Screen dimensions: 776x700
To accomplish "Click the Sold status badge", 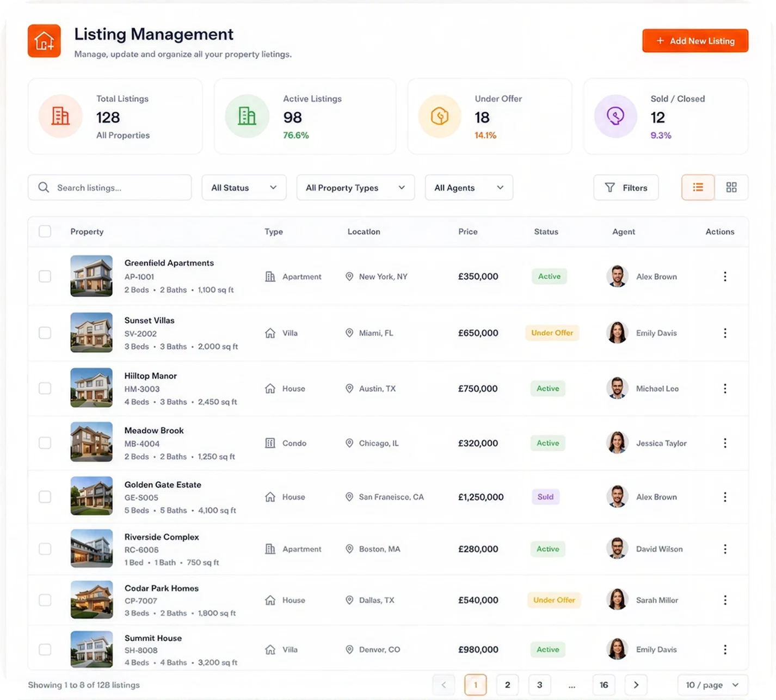I will click(545, 496).
